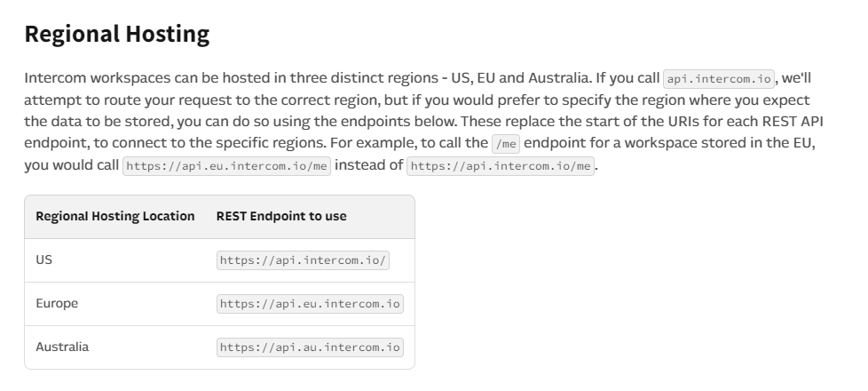Click the Regional Hosting heading
This screenshot has width=868, height=391.
(x=117, y=34)
